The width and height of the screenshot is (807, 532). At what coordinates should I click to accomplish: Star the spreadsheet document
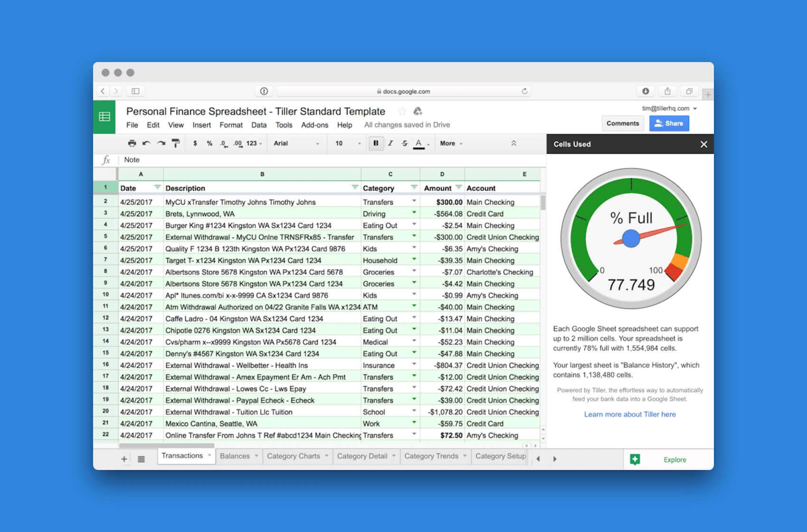[x=402, y=112]
